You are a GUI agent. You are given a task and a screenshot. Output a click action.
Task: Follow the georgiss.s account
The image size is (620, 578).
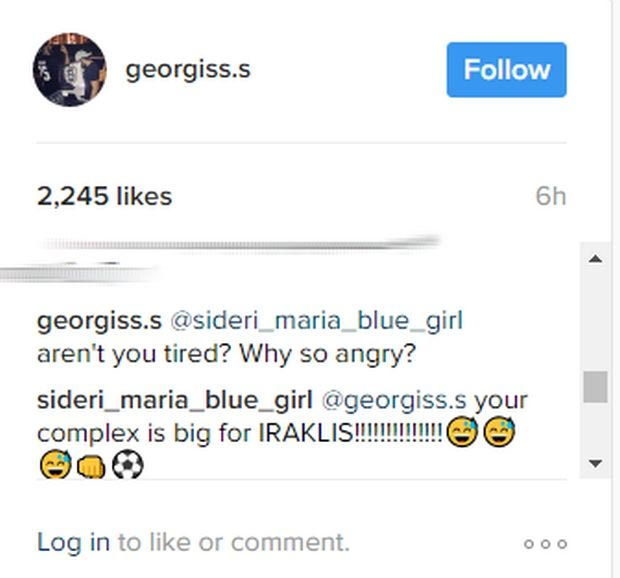506,70
